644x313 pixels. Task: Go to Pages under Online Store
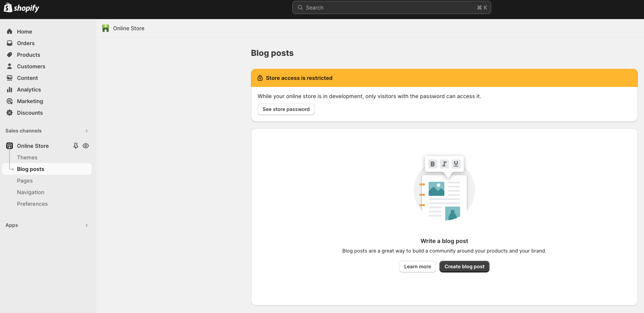pos(25,181)
